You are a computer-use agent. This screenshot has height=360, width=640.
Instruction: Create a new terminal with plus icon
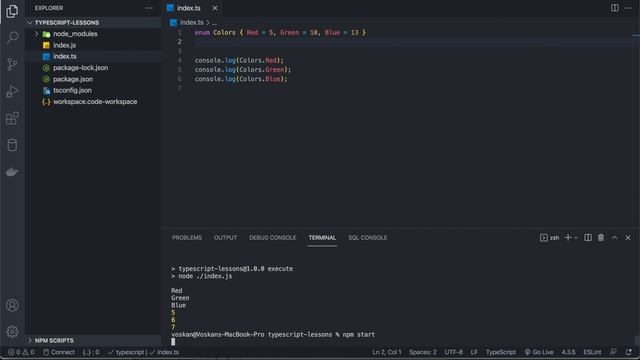click(567, 238)
